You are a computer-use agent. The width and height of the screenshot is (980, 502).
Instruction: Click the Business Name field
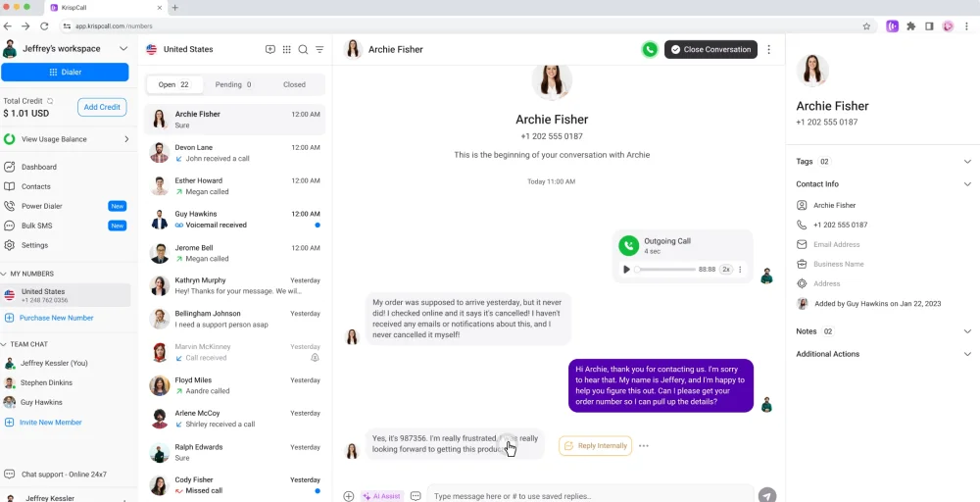(838, 264)
